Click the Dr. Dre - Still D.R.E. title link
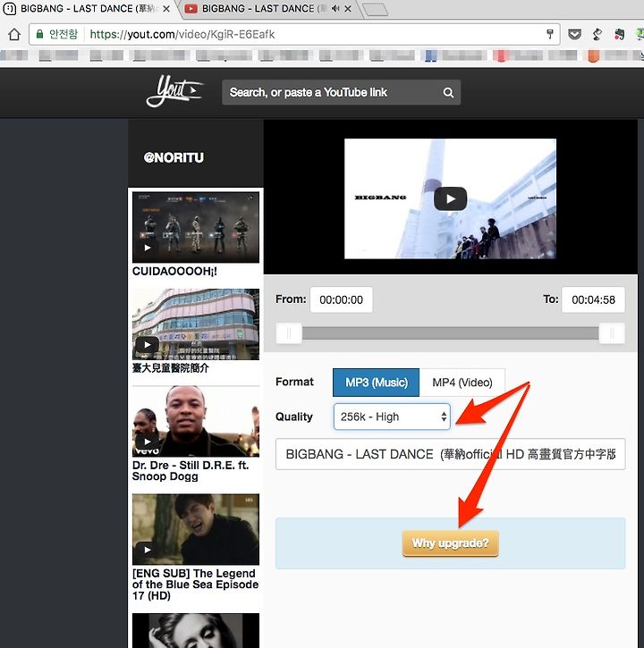 click(x=191, y=471)
